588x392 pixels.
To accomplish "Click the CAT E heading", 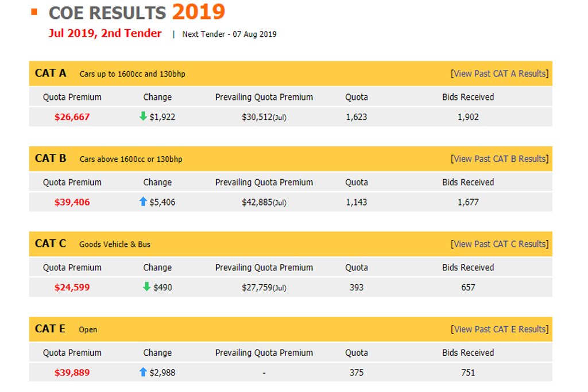I will click(x=50, y=329).
